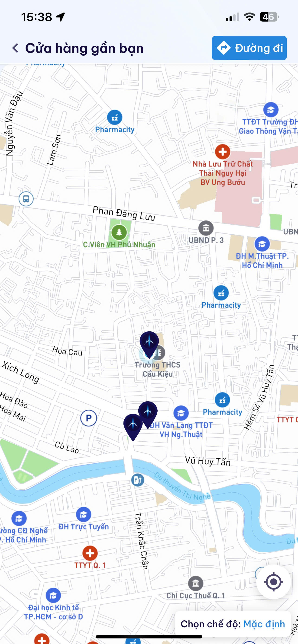Open directions with Đường đi button
Viewport: 298px width, 644px height.
(x=249, y=48)
